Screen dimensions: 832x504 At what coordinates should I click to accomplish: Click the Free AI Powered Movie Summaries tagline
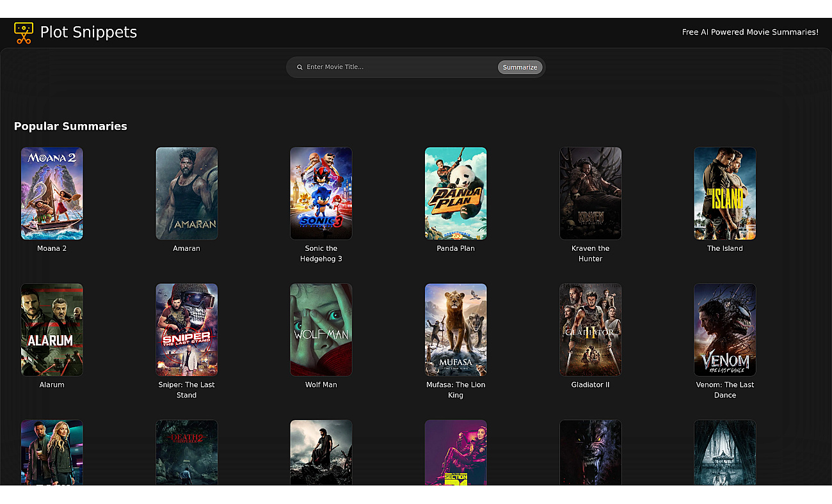(750, 32)
